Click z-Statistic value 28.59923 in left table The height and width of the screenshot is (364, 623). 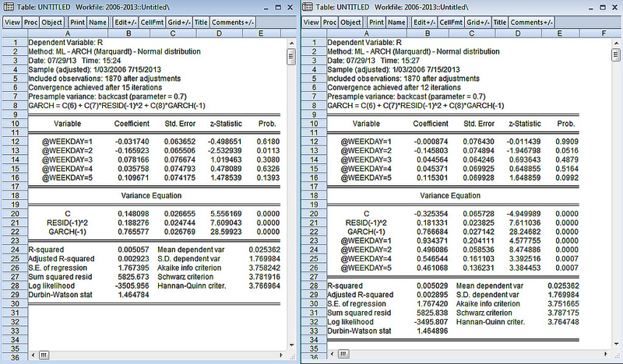pos(226,232)
